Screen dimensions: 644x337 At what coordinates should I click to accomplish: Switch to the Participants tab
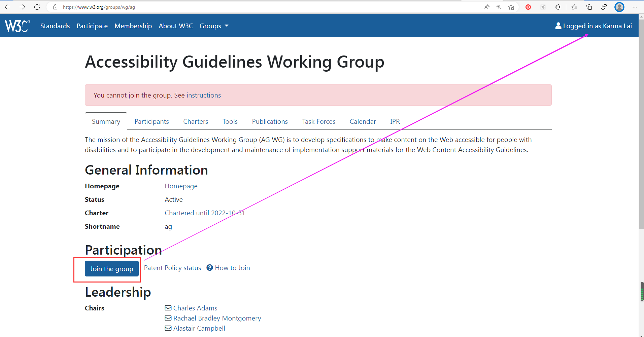point(151,121)
